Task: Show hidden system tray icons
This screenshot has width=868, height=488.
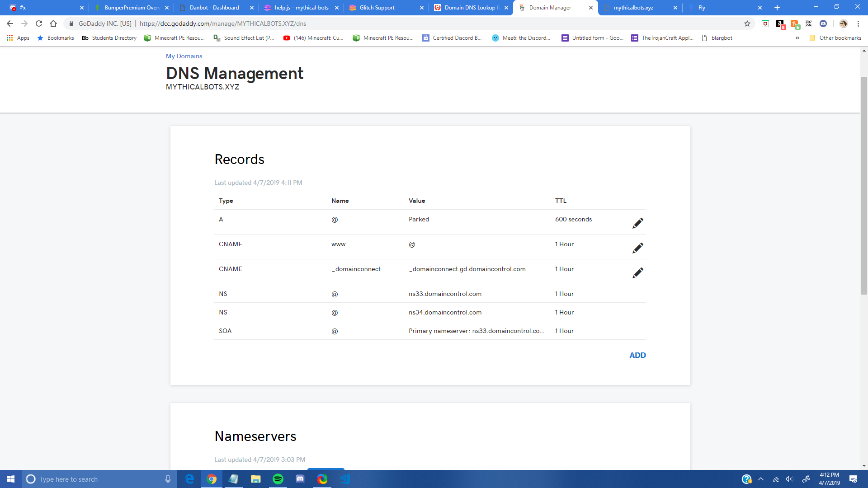Action: pyautogui.click(x=761, y=479)
